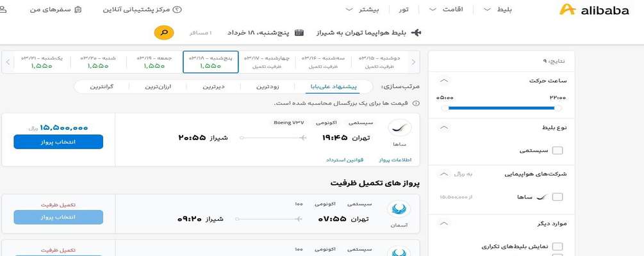Screen dimensions: 644x256
Task: Click the Saha logo in the airline filter
Action: tap(541, 197)
